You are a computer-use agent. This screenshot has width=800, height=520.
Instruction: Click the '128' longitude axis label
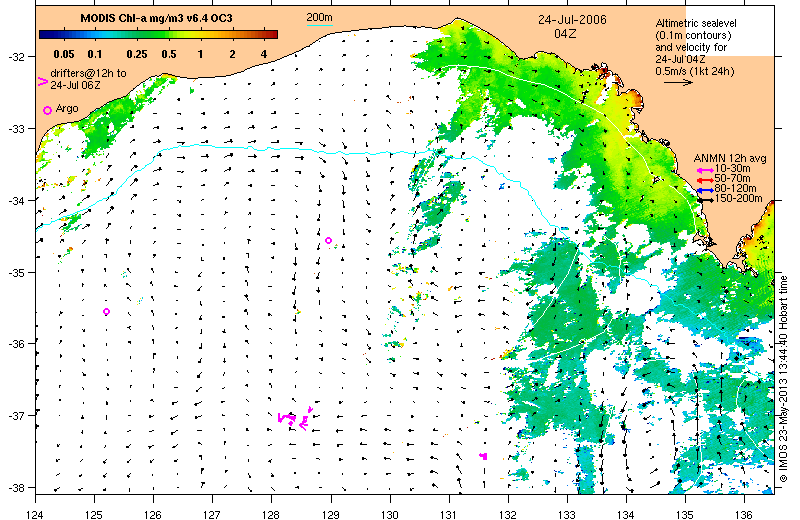(271, 514)
